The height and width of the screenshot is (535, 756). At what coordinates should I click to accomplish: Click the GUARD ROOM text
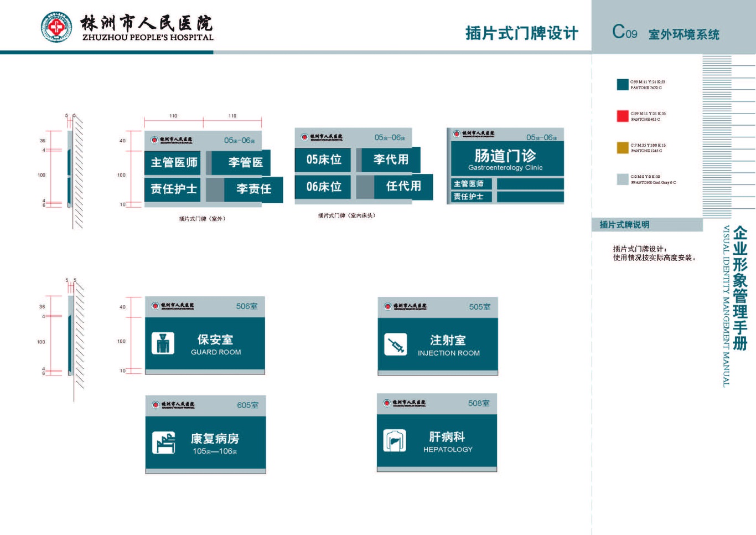click(x=216, y=352)
